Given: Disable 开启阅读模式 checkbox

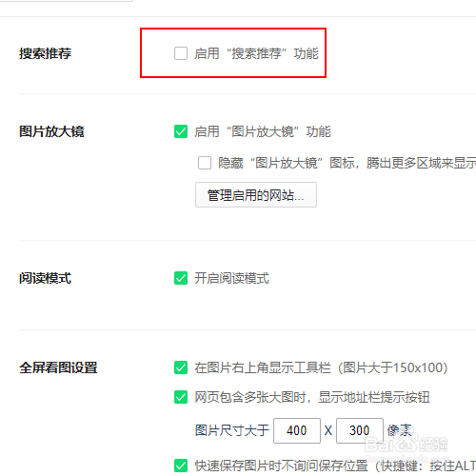Looking at the screenshot, I should pyautogui.click(x=181, y=278).
